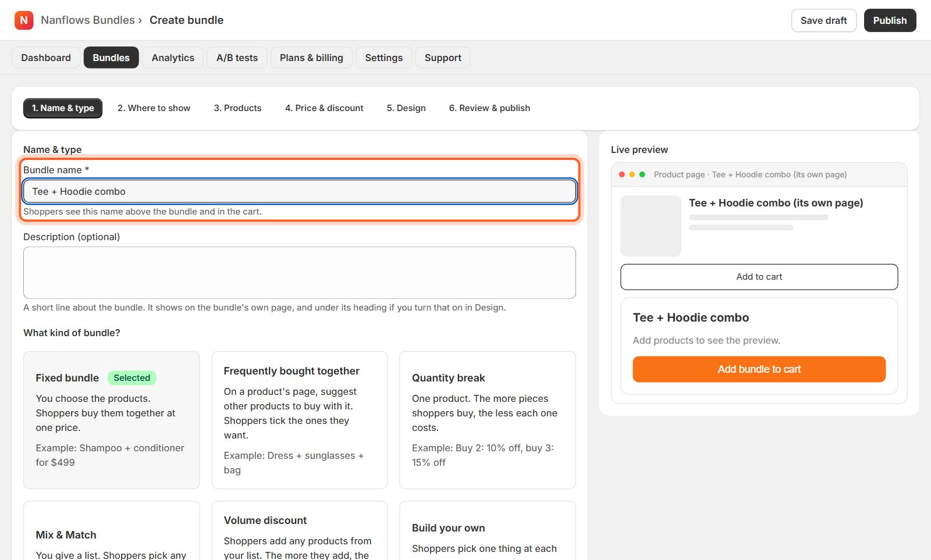The width and height of the screenshot is (931, 560).
Task: Switch to the Analytics tab
Action: click(173, 58)
